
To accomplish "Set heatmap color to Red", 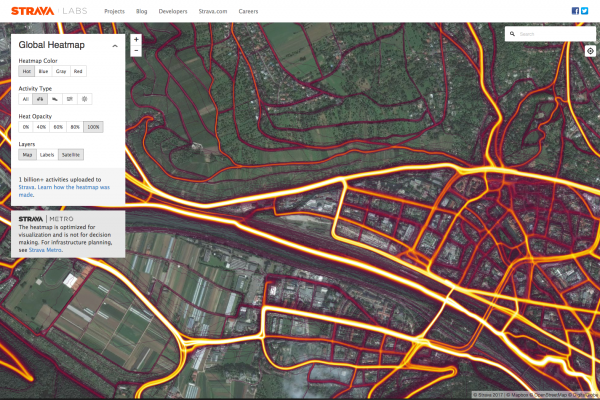I will [78, 71].
